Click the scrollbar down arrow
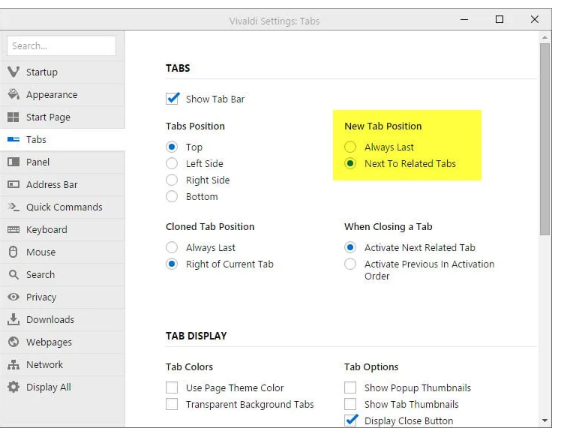The height and width of the screenshot is (434, 561). pos(545,420)
